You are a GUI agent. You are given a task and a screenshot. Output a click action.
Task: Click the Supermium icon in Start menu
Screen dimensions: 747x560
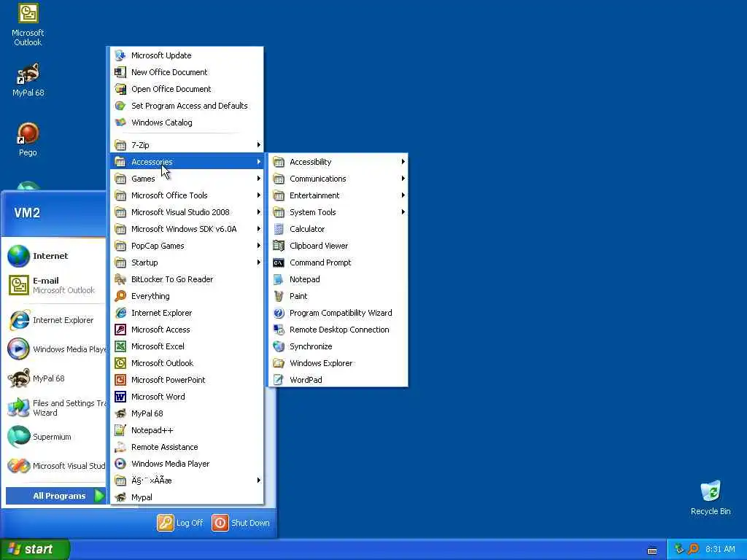(x=18, y=437)
